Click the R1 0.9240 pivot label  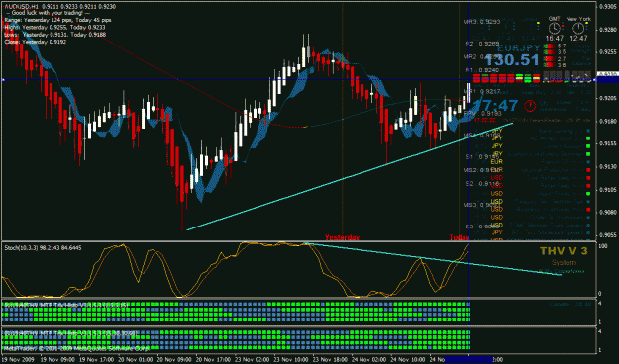482,70
